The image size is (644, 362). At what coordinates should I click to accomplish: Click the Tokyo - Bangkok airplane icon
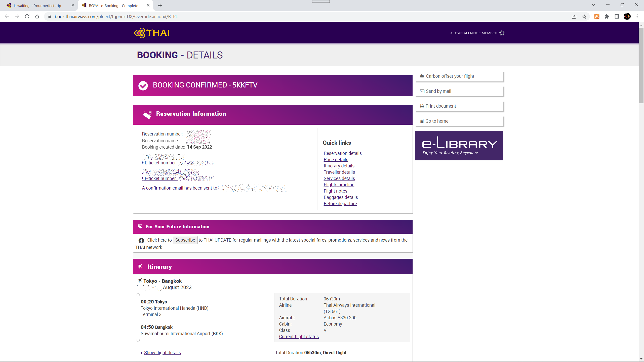coord(140,280)
